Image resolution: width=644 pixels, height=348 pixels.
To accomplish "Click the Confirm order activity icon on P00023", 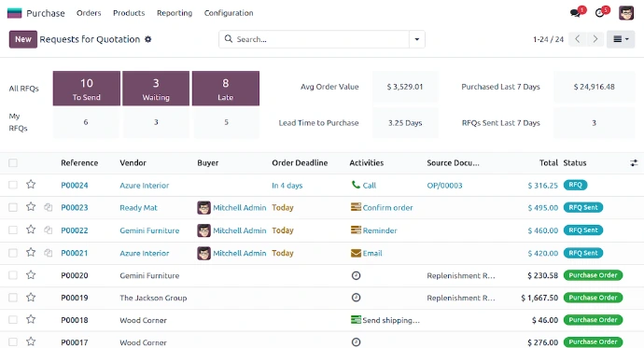I will click(356, 207).
